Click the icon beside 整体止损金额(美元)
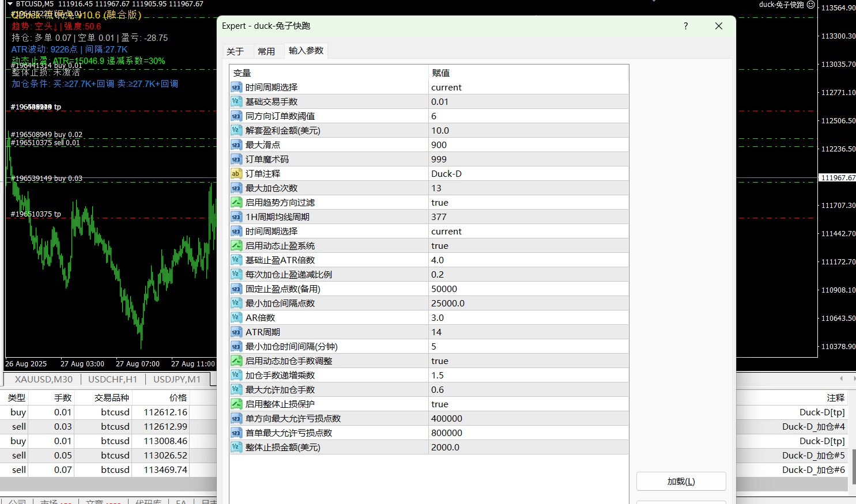Image resolution: width=856 pixels, height=504 pixels. (x=236, y=447)
